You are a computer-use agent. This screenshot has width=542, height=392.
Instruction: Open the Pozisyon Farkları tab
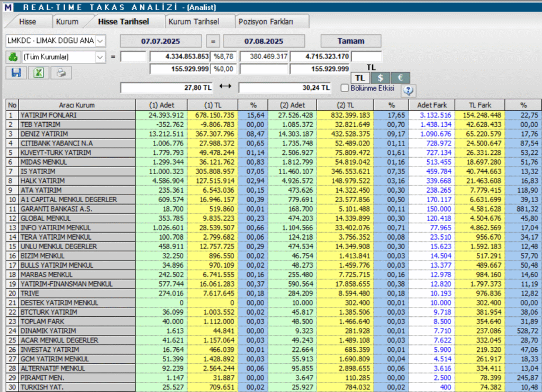[272, 22]
